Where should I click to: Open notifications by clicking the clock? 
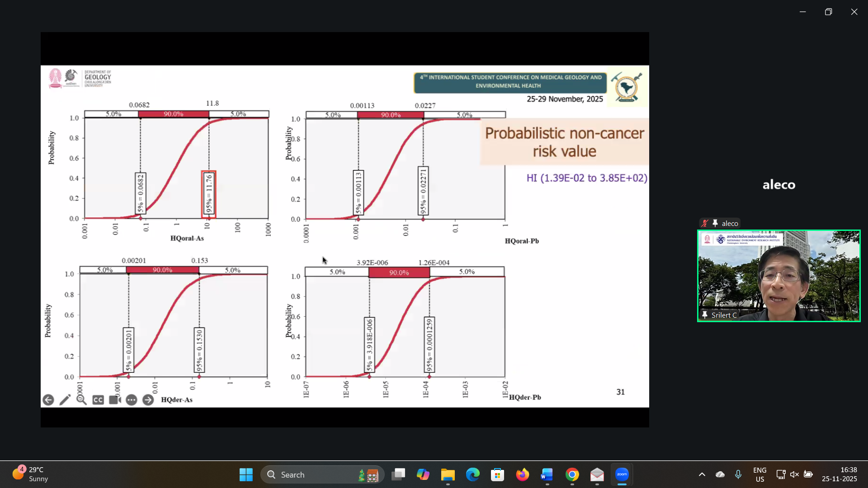click(840, 474)
